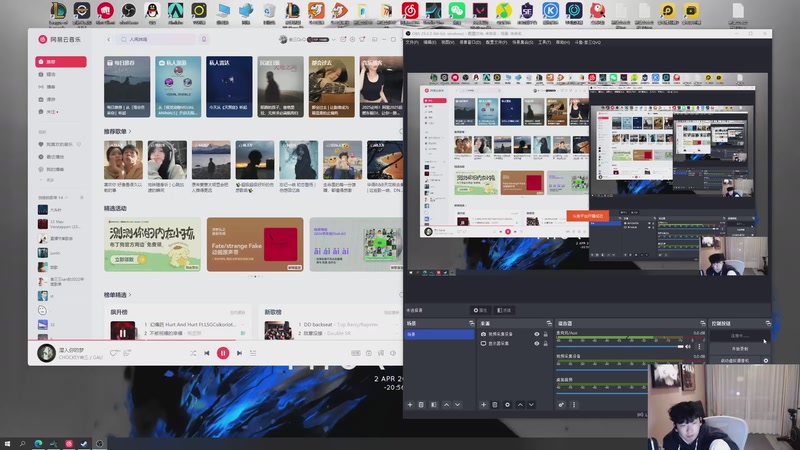Like the current song with the heart
The width and height of the screenshot is (800, 450).
[x=114, y=353]
